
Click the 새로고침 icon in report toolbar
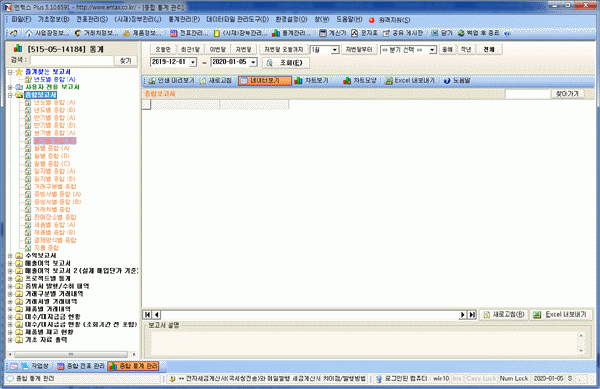pyautogui.click(x=203, y=81)
